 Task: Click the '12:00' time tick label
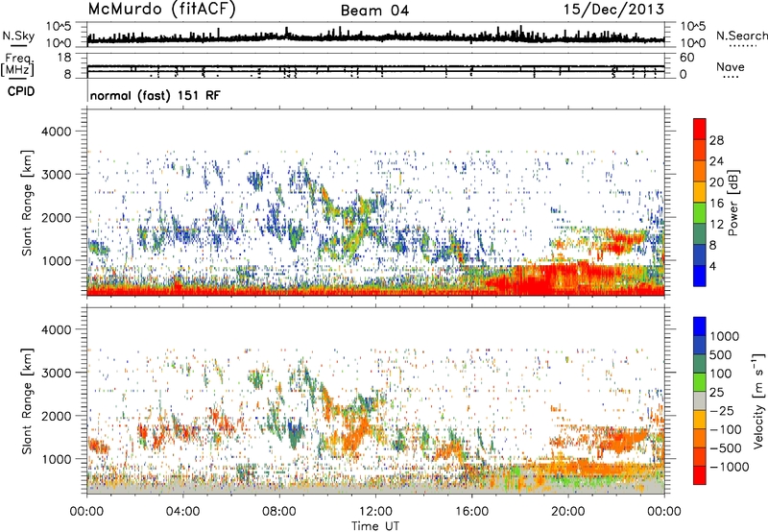point(375,512)
